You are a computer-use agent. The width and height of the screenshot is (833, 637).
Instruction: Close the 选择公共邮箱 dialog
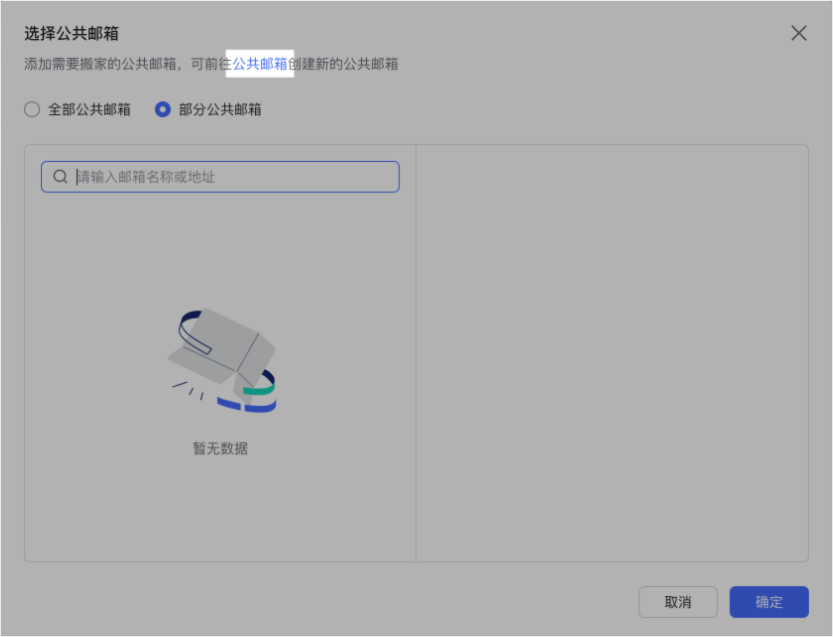(798, 33)
